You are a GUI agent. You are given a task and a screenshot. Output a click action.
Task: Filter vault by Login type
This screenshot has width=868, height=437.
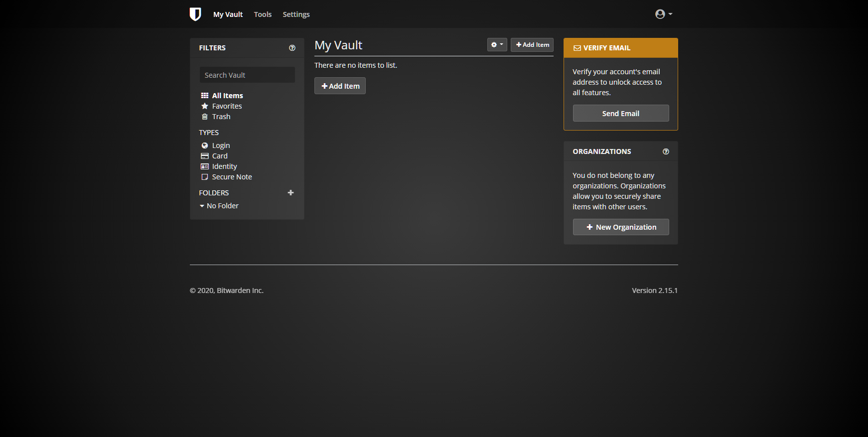221,146
